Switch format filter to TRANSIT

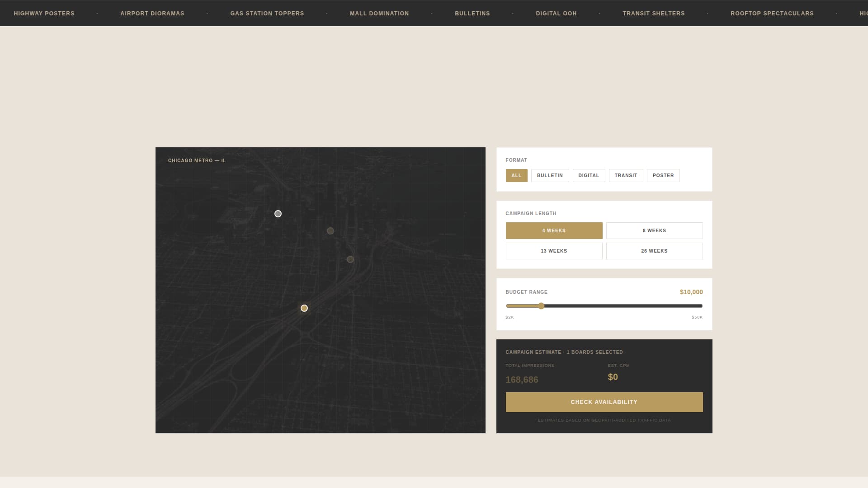coord(626,175)
